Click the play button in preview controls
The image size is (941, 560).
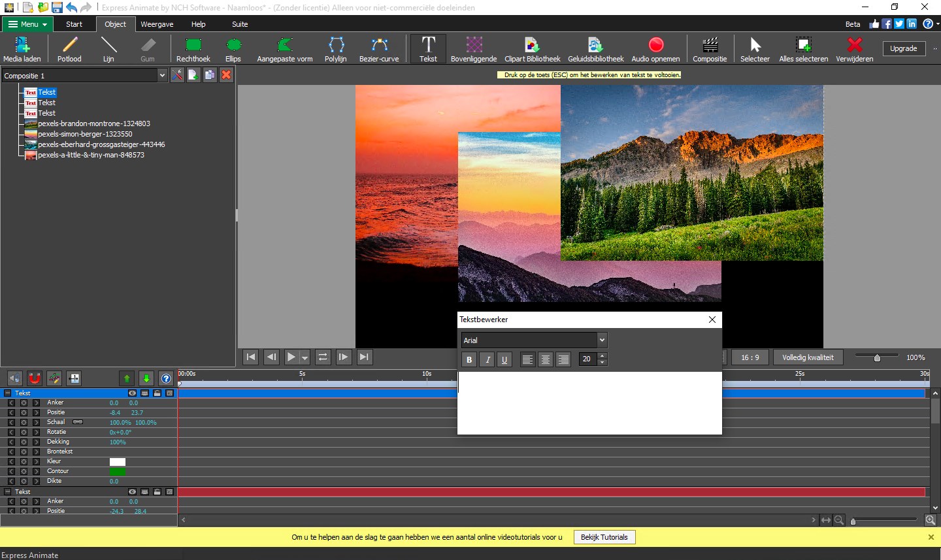coord(291,357)
